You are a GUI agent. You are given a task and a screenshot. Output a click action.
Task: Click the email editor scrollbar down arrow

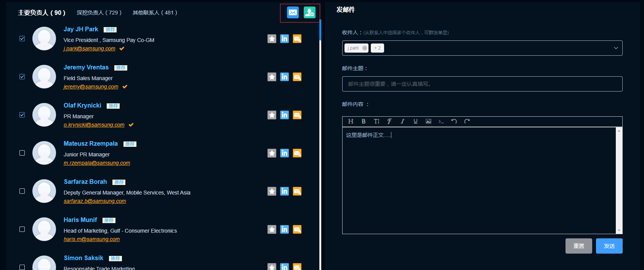pos(619,230)
